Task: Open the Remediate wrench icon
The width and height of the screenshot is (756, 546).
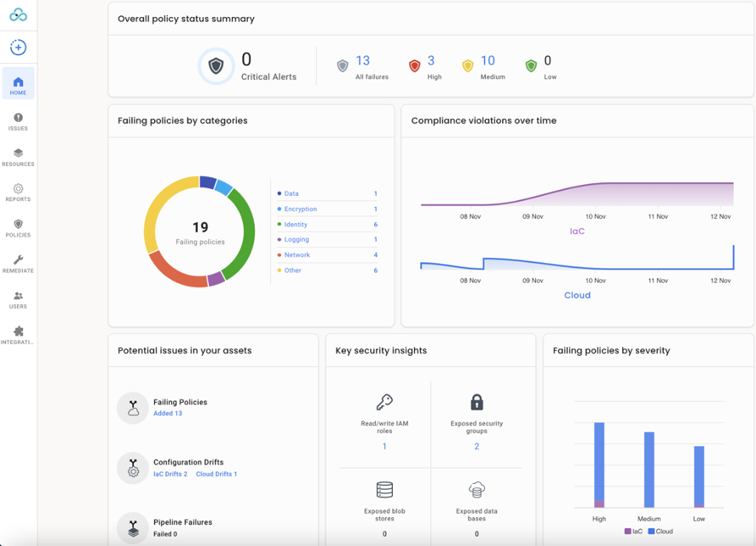Action: 18,264
